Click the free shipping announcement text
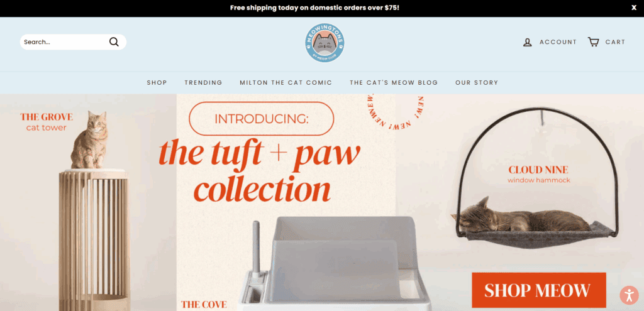This screenshot has width=644, height=311. [x=314, y=8]
